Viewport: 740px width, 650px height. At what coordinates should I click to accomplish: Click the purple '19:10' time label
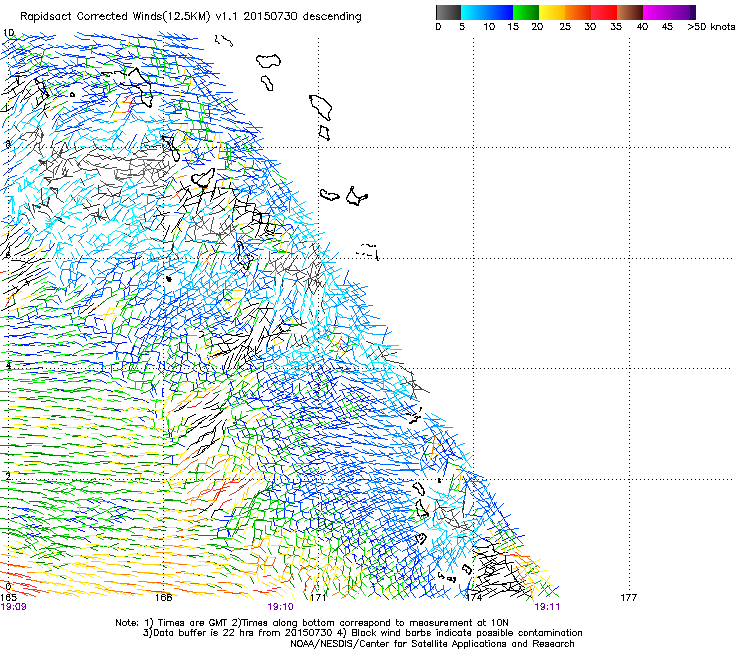280,607
